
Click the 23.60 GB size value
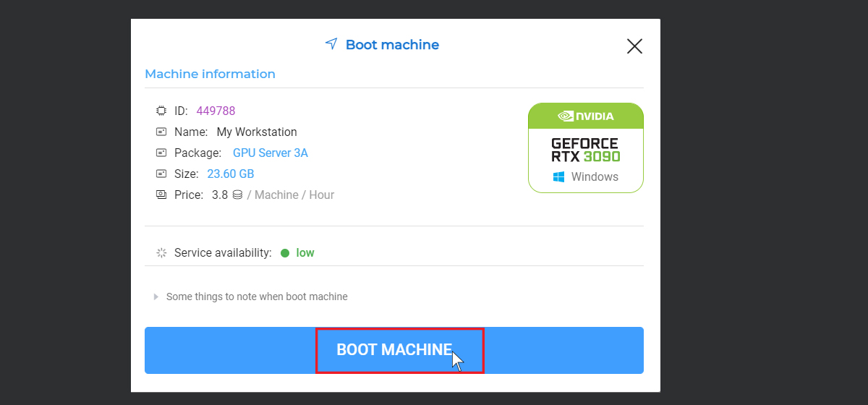click(231, 174)
